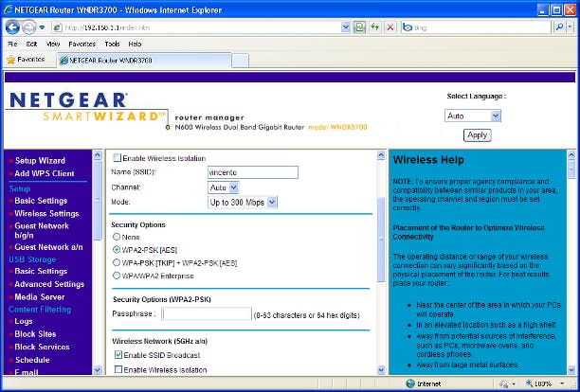Viewport: 580px width, 392px height.
Task: Open Block Sites link
Action: tap(35, 334)
